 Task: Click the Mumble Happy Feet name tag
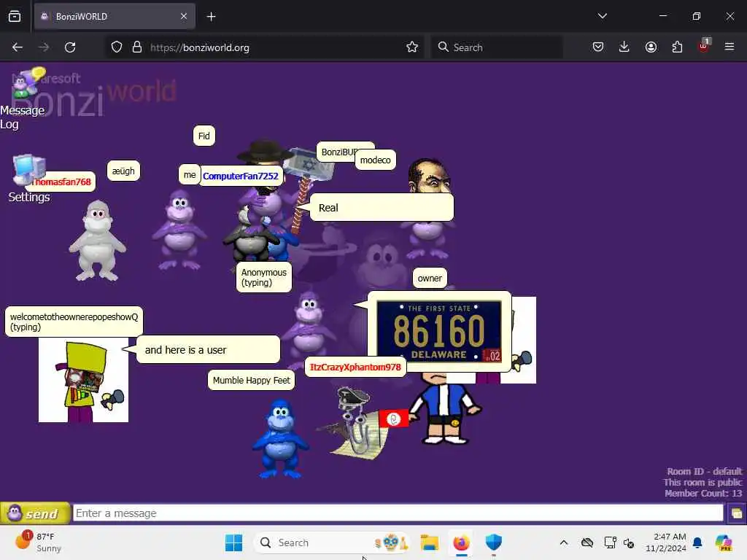(x=251, y=380)
